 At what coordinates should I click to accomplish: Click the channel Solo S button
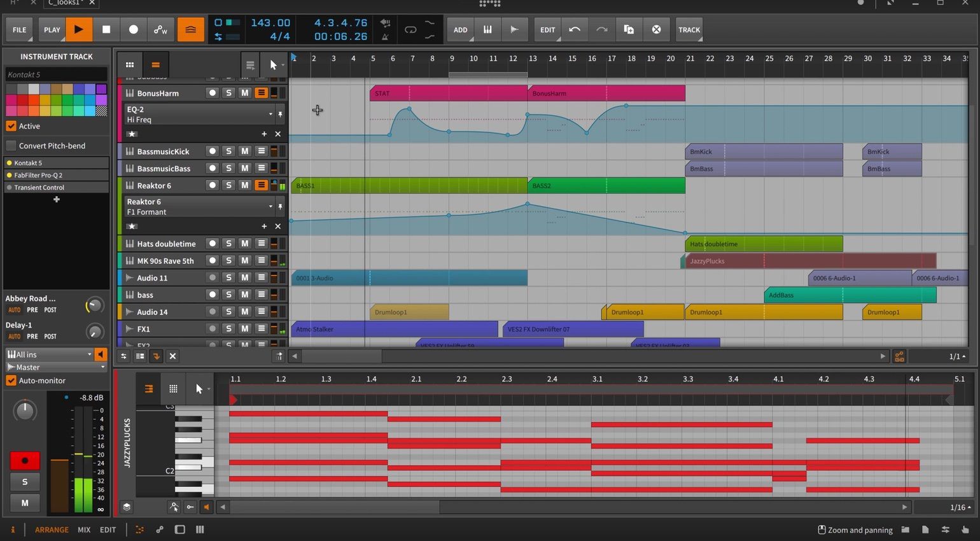tap(25, 482)
